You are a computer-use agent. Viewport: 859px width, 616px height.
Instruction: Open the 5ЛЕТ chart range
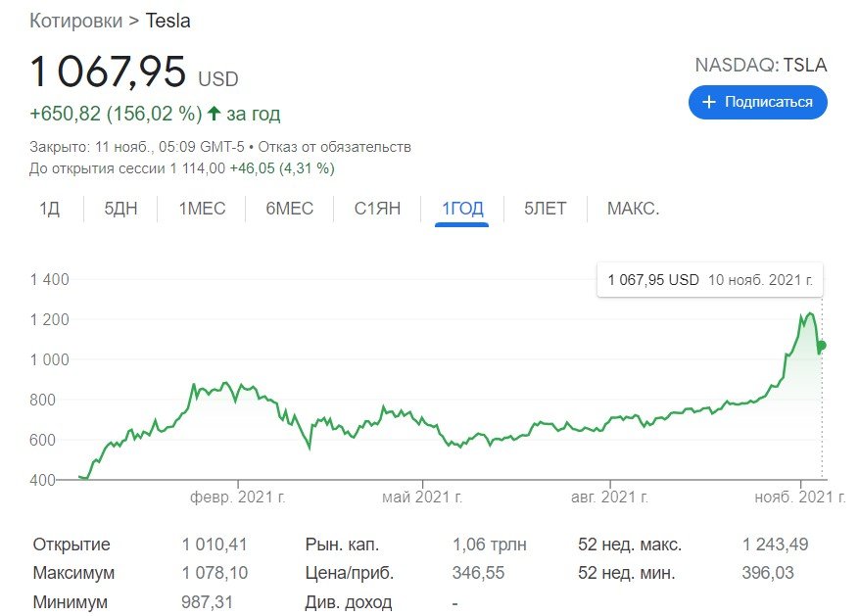(545, 209)
